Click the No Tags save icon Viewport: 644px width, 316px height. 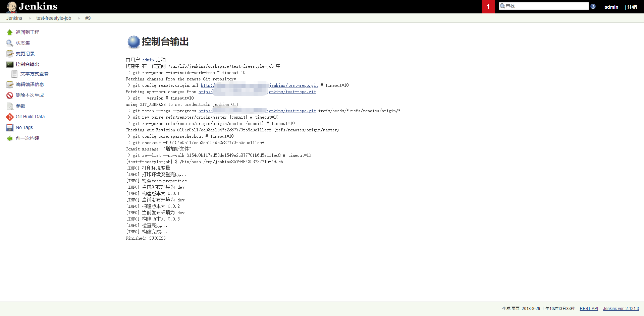tap(9, 127)
